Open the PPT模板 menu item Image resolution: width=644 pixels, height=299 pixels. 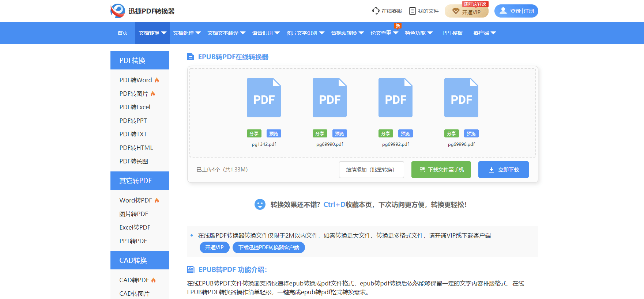coord(453,33)
